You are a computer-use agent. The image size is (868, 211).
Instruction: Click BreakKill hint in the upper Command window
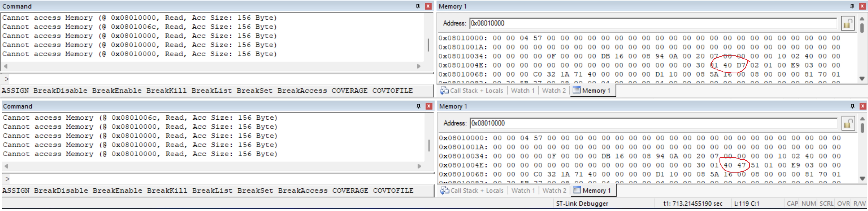(x=166, y=91)
